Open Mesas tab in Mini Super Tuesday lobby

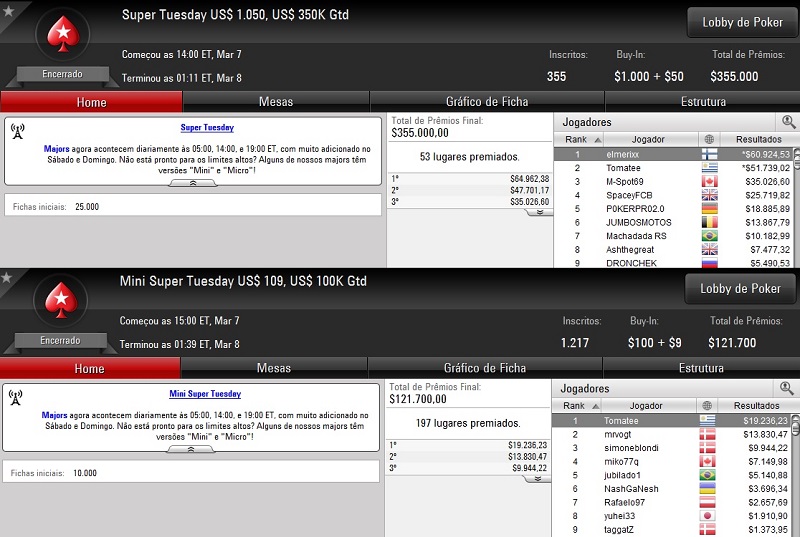click(x=274, y=368)
